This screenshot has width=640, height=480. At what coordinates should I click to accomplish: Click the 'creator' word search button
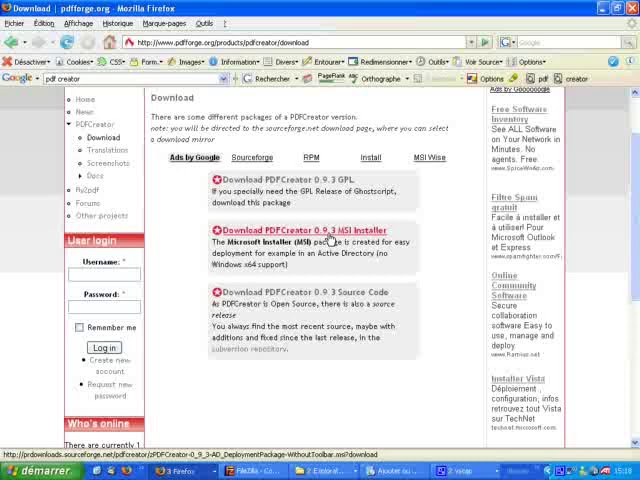[x=571, y=78]
